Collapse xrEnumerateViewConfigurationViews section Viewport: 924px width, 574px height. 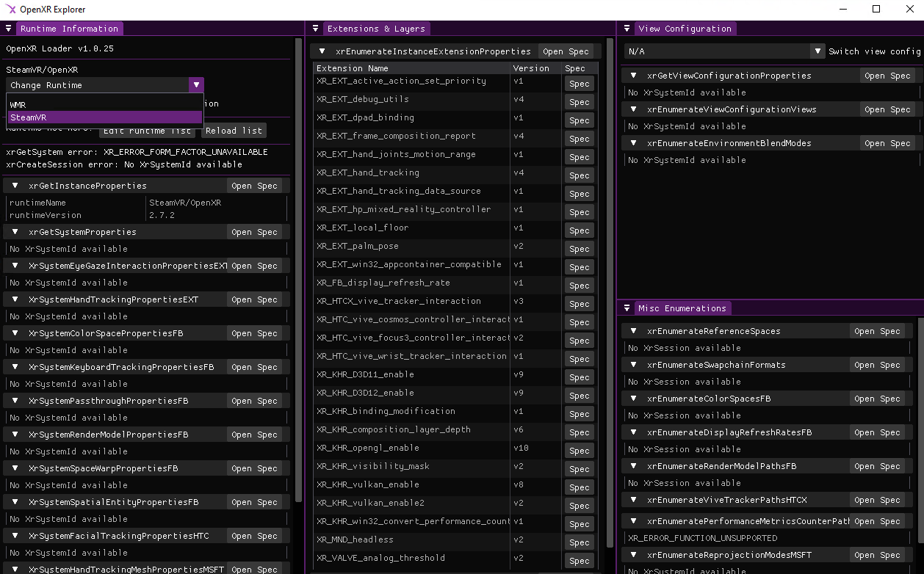(633, 109)
